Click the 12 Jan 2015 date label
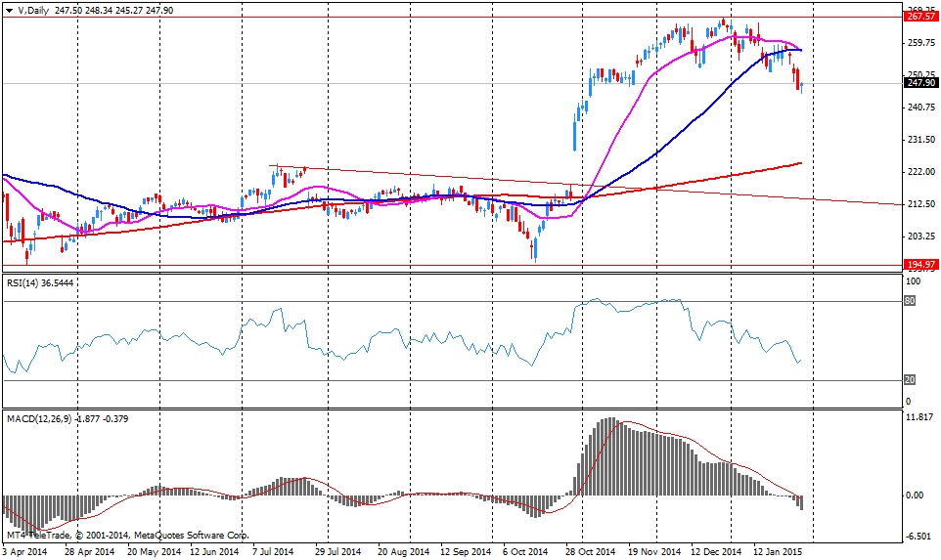Image resolution: width=941 pixels, height=560 pixels. coord(778,551)
